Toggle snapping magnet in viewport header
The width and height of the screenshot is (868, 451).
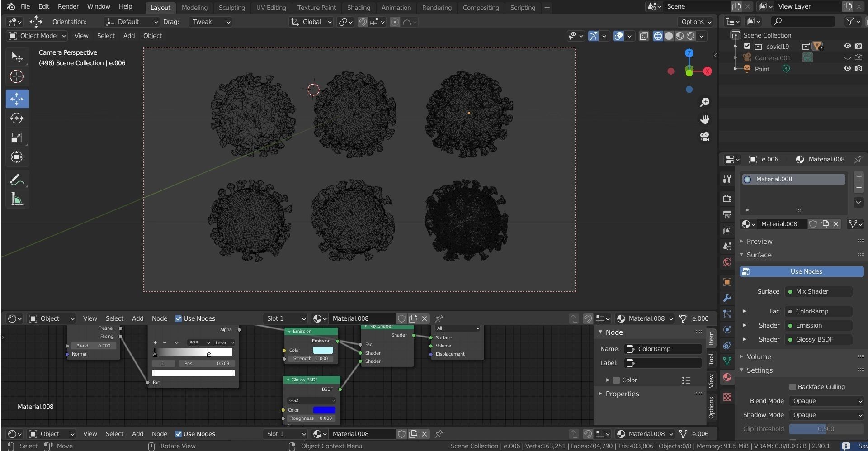click(363, 22)
